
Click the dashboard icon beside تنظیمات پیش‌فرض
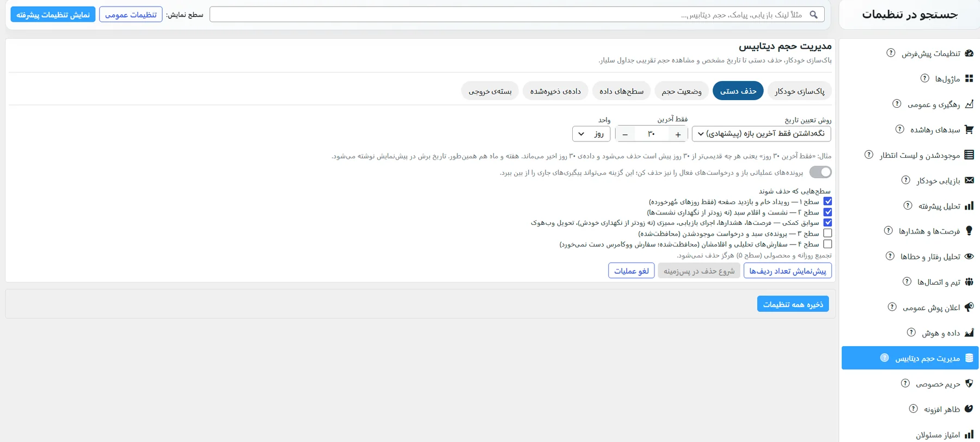[969, 53]
